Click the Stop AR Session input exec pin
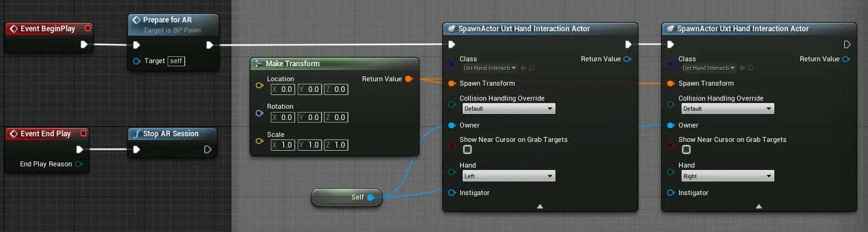 [137, 149]
